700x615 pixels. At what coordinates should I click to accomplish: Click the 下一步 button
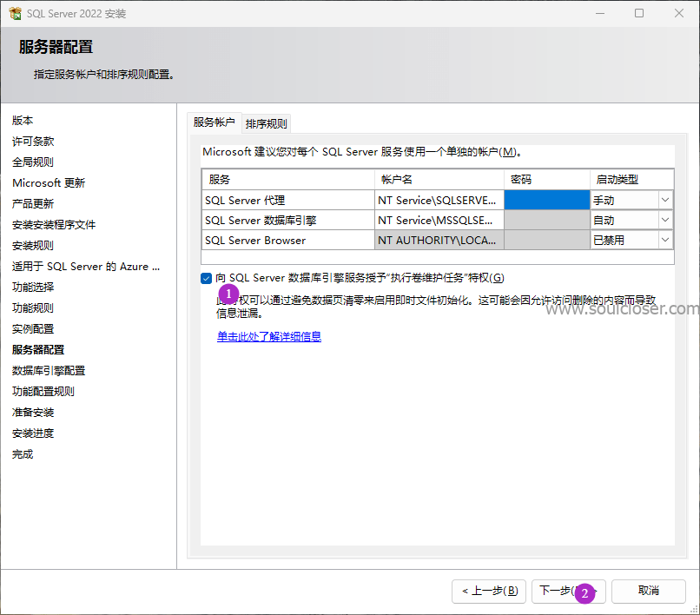(568, 592)
